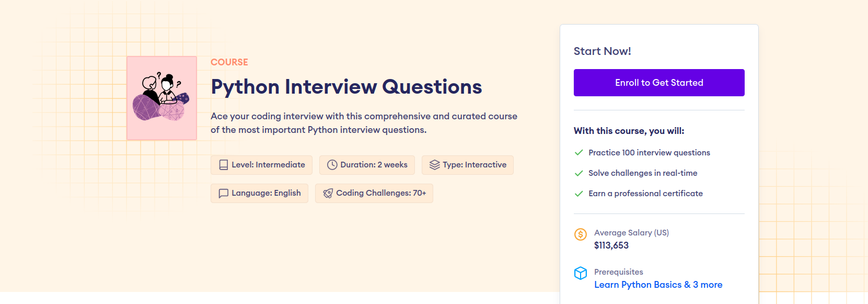868x304 pixels.
Task: Click the layers icon beside Type: Interactive
Action: pos(434,165)
